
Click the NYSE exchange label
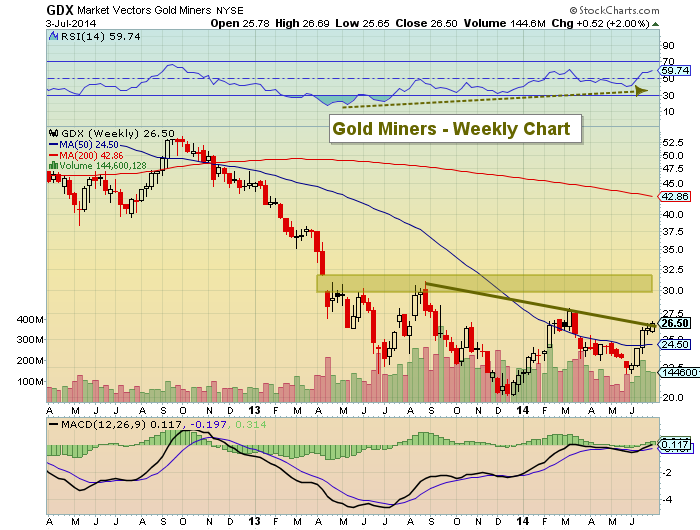click(x=229, y=11)
